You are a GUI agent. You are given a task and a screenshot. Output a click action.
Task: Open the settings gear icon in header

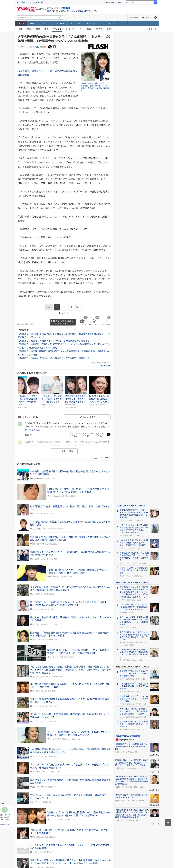pyautogui.click(x=155, y=18)
